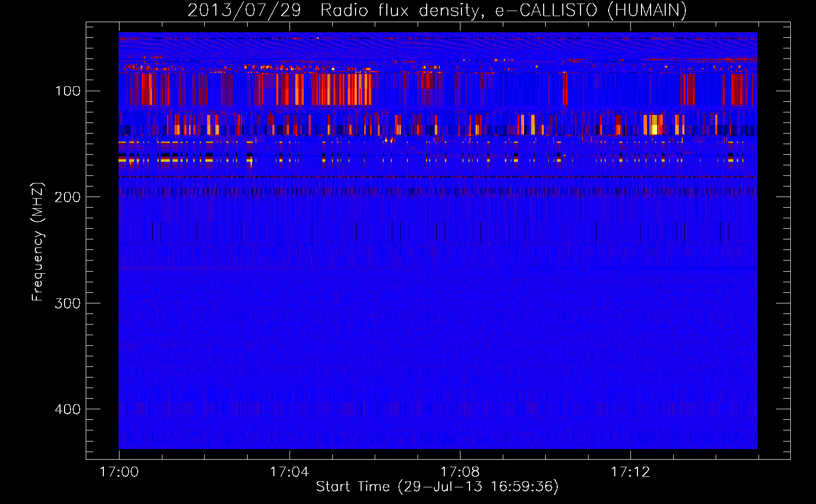Click the '17:04' time tick label
Viewport: 816px width, 504px height.
[x=289, y=472]
